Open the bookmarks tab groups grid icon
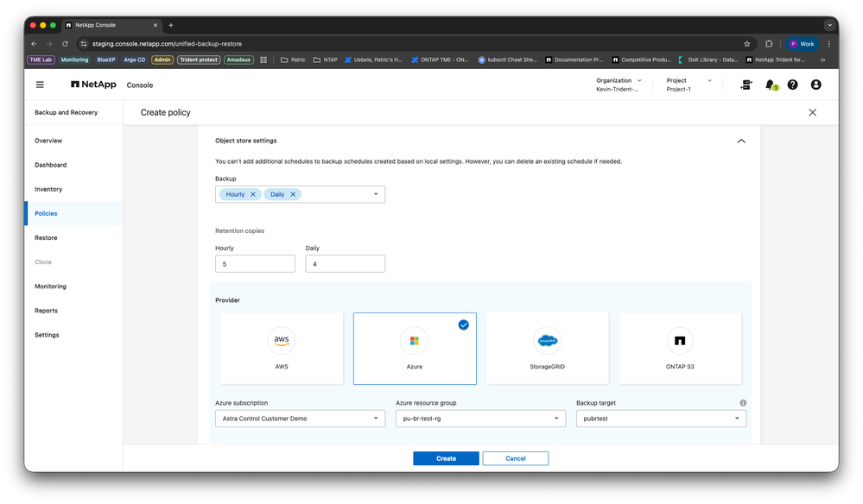Image resolution: width=863 pixels, height=504 pixels. pyautogui.click(x=263, y=60)
